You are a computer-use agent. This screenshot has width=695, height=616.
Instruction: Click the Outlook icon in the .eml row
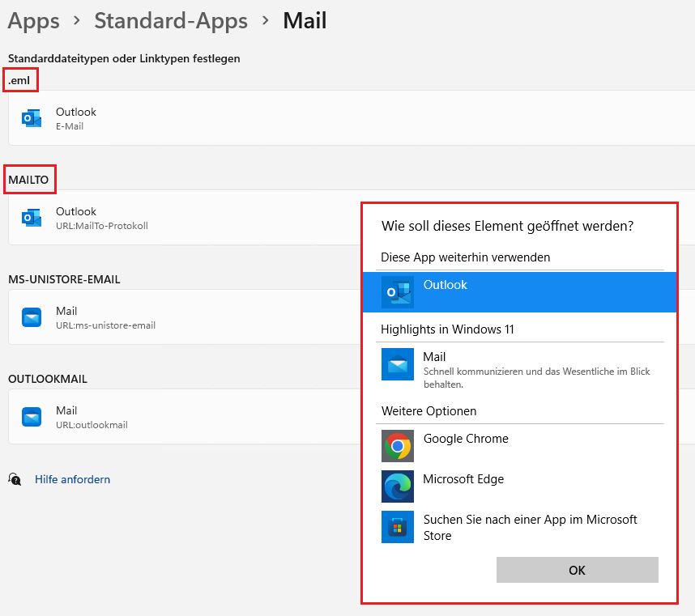pos(32,118)
